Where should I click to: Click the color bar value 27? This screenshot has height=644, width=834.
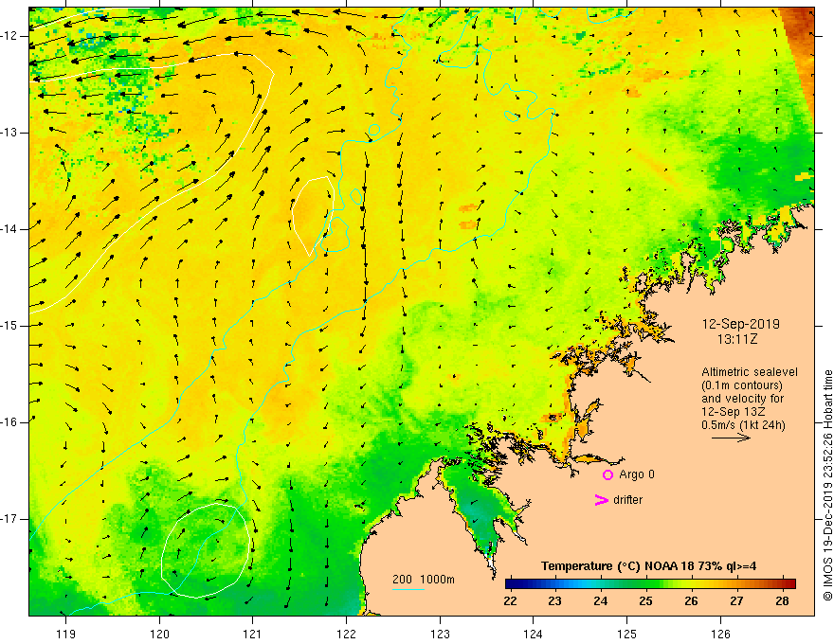coord(736,601)
